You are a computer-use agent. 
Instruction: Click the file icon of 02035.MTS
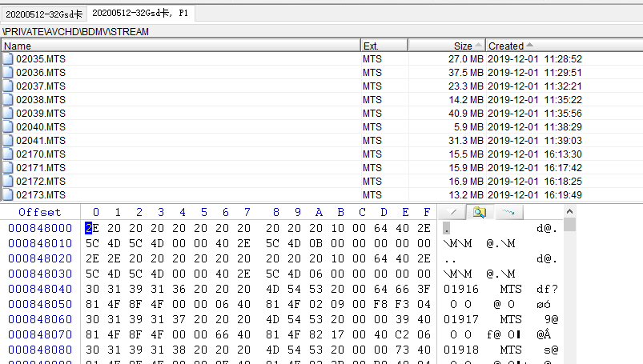9,58
